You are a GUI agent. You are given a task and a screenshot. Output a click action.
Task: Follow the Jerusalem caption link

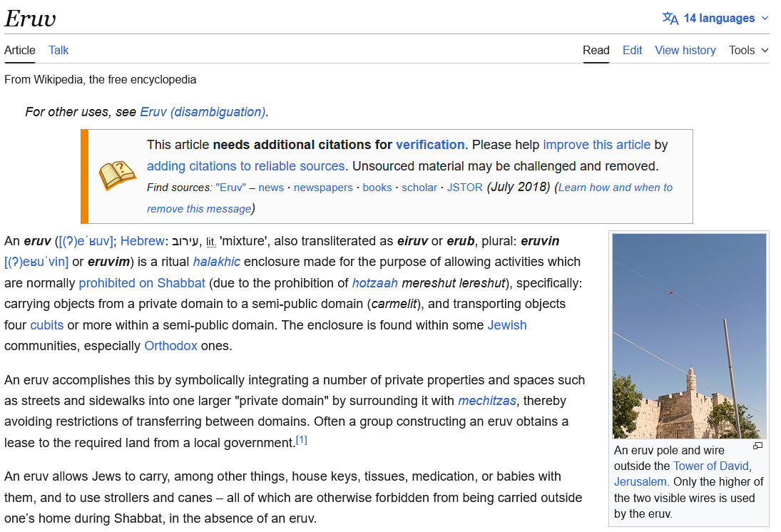pyautogui.click(x=640, y=482)
